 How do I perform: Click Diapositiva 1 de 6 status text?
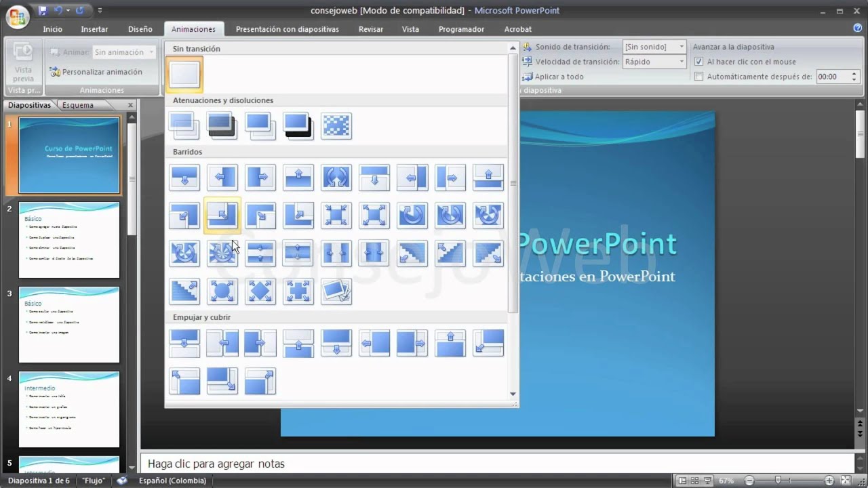[x=38, y=481]
